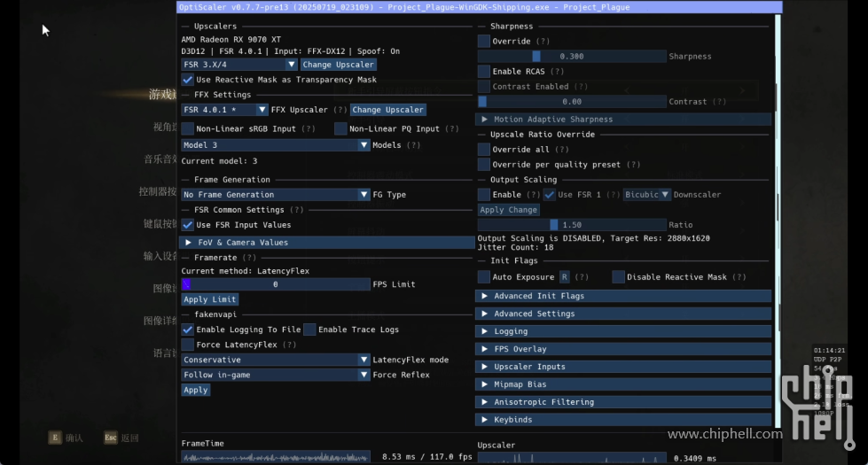Image resolution: width=868 pixels, height=465 pixels.
Task: Open the No Frame Generation FG Type dropdown
Action: tap(275, 195)
